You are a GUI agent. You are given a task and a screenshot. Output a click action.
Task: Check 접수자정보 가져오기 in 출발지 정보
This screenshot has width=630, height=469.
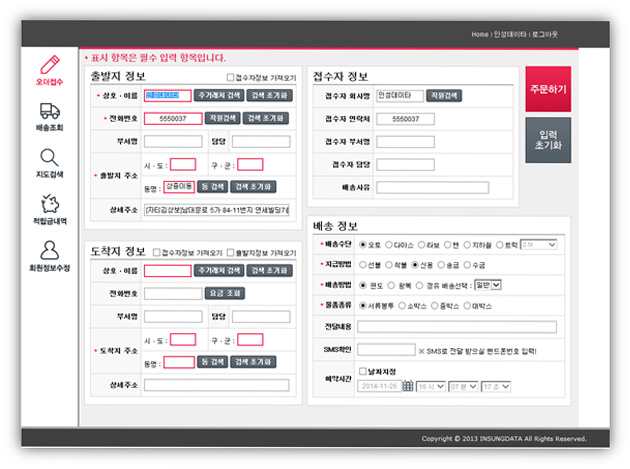pyautogui.click(x=231, y=78)
